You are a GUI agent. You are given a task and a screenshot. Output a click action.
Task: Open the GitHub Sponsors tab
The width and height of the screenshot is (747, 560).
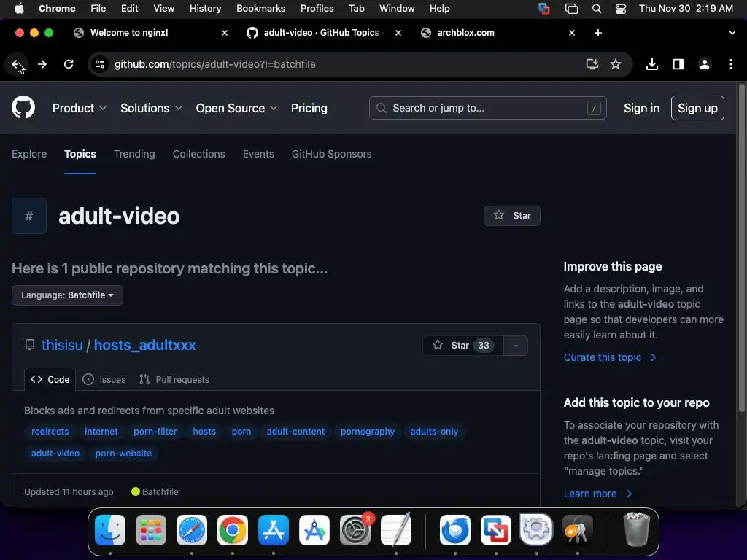click(x=332, y=154)
